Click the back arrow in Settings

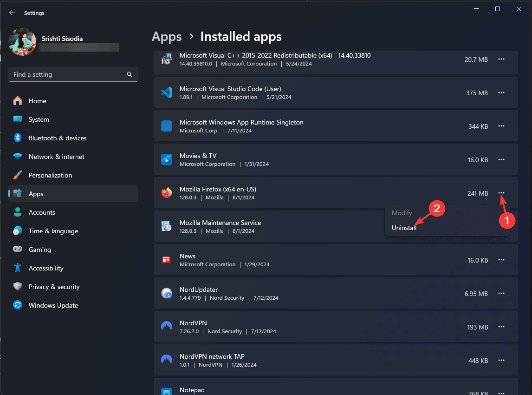pyautogui.click(x=12, y=13)
